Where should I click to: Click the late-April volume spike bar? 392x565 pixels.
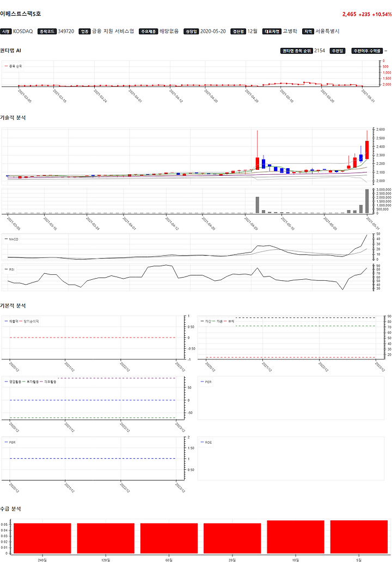tap(257, 205)
